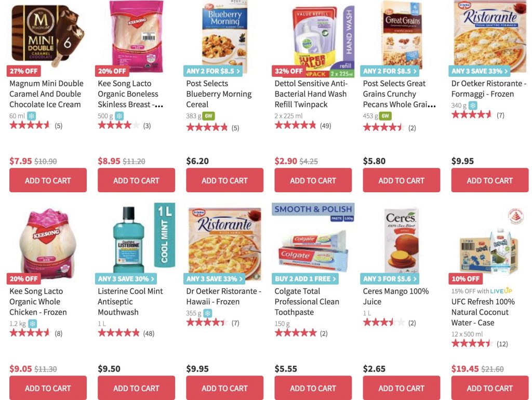532x400 pixels.
Task: Open the ANY 3 SAVE 30% Listerine promo
Action: (126, 279)
